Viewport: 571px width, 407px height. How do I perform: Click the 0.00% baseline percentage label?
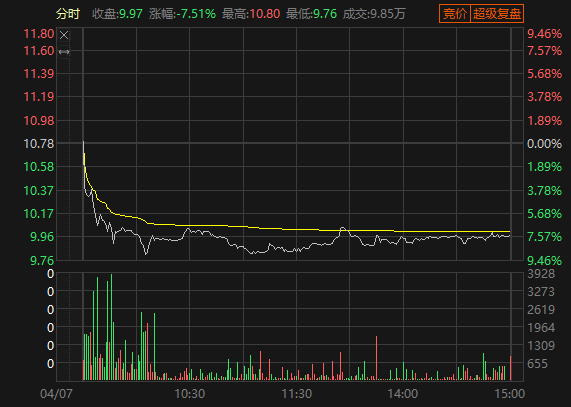tap(544, 144)
